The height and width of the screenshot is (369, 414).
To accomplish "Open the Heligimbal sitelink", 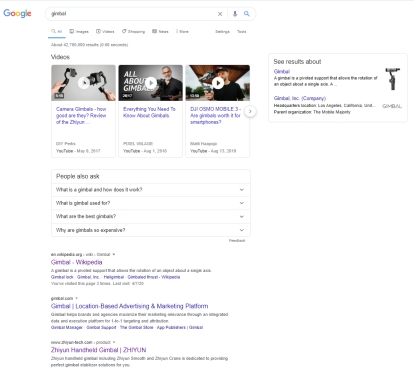I will [114, 277].
